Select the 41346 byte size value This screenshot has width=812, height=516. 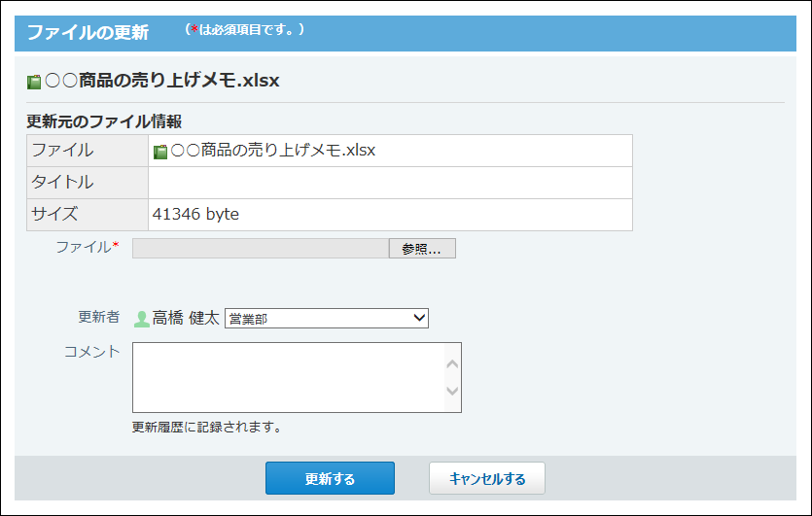[x=195, y=214]
